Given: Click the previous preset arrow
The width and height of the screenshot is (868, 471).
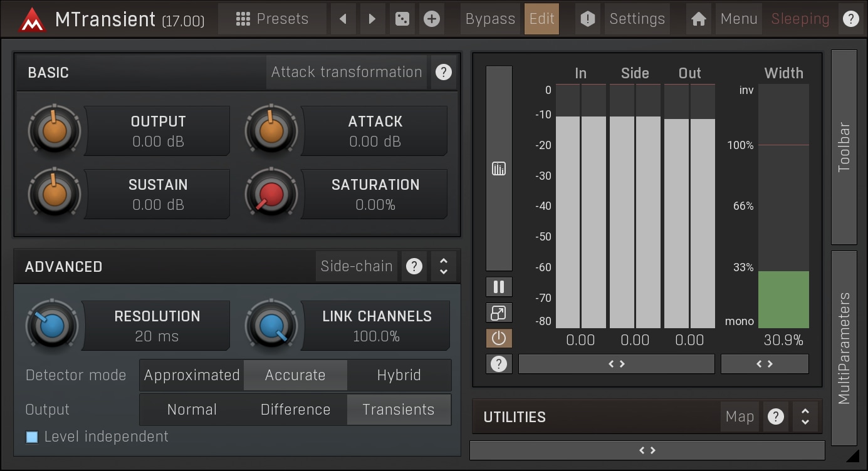Looking at the screenshot, I should coord(343,19).
